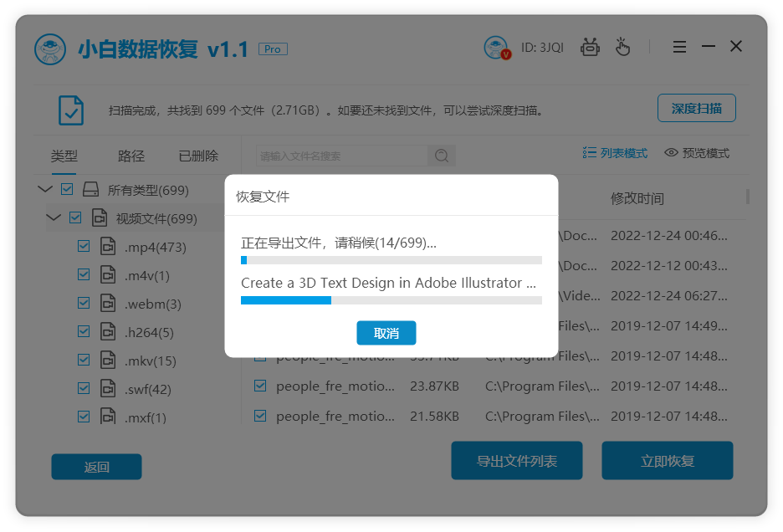Click the blue scan-complete checkmark icon
The image size is (783, 532).
click(70, 110)
